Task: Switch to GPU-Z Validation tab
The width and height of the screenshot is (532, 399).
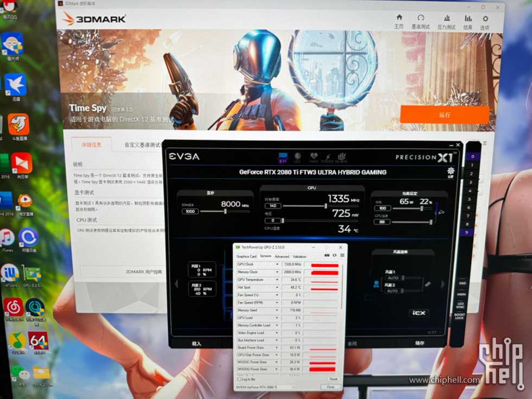Action: [299, 256]
